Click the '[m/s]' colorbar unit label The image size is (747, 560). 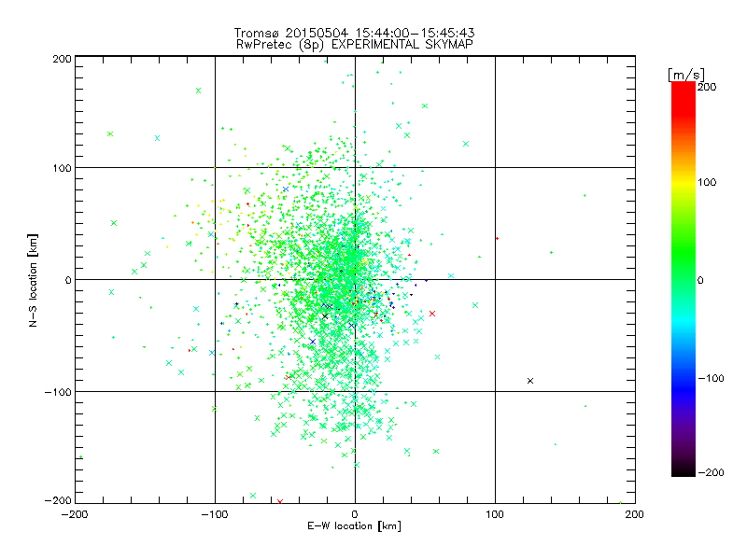click(x=686, y=75)
